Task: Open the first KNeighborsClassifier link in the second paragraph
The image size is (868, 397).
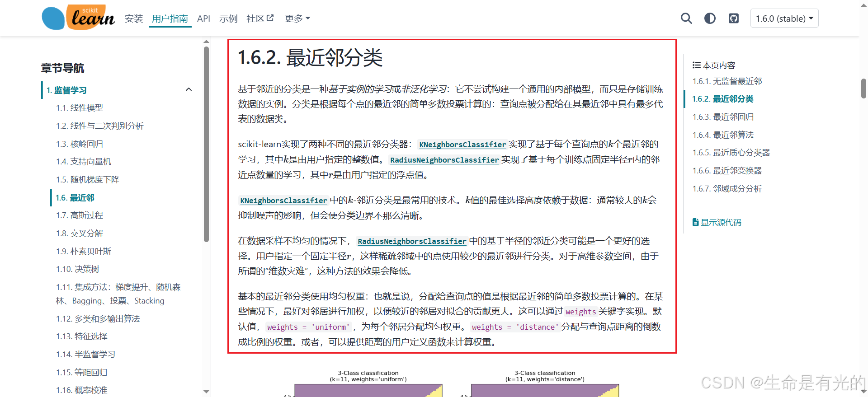Action: 462,145
